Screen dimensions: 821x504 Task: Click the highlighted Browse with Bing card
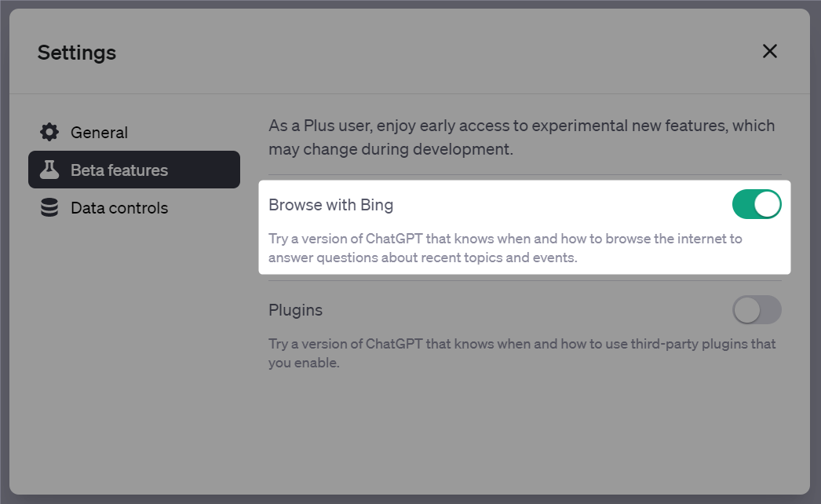524,228
